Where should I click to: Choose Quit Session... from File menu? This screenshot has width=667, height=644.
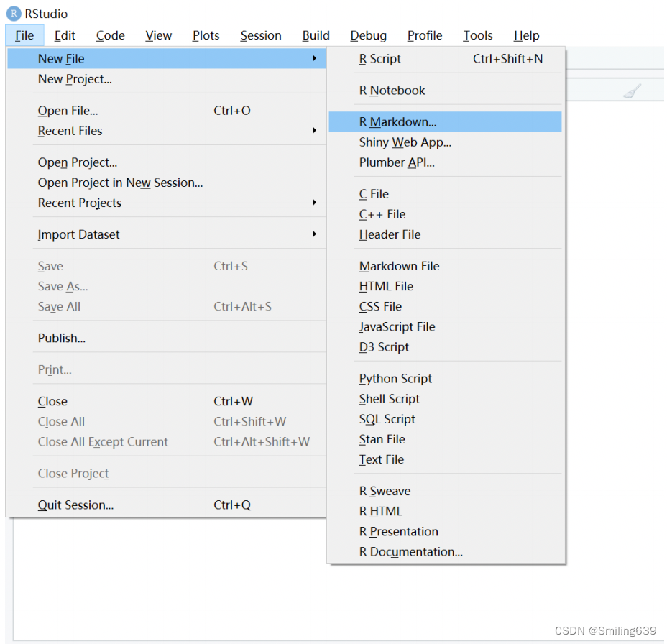(167, 505)
